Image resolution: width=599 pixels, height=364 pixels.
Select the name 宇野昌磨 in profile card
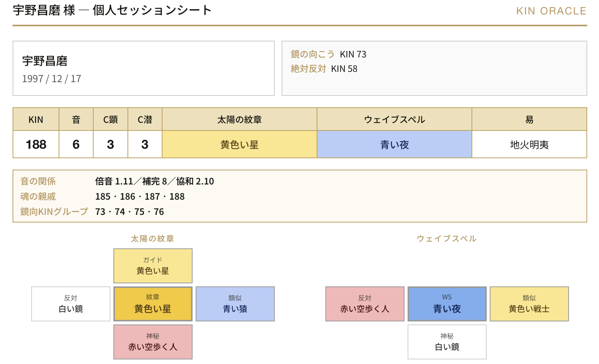point(45,61)
